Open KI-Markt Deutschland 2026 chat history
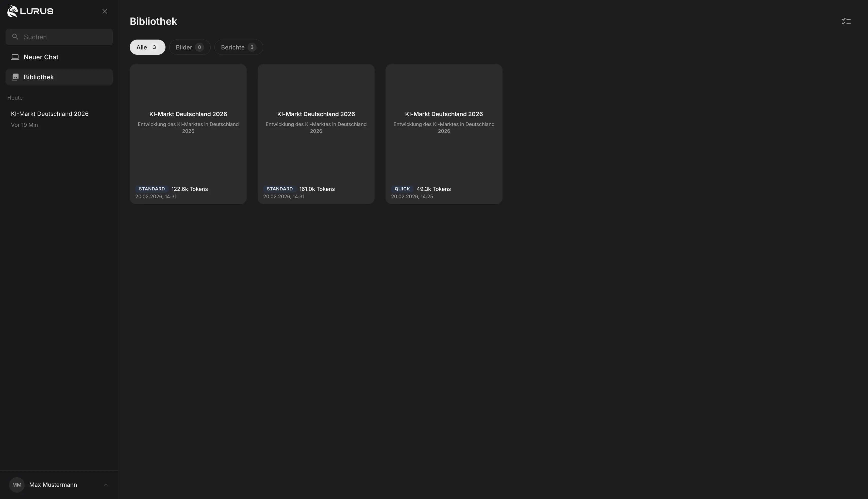The image size is (868, 499). pos(50,114)
